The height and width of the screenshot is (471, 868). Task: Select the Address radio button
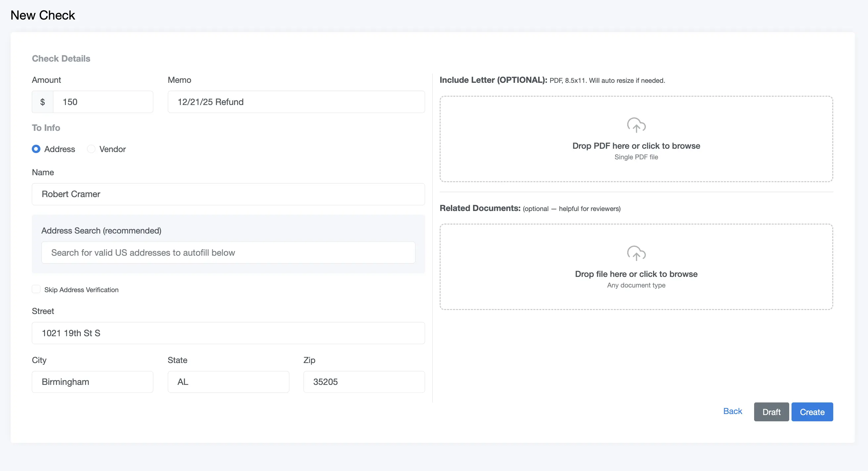pos(36,149)
